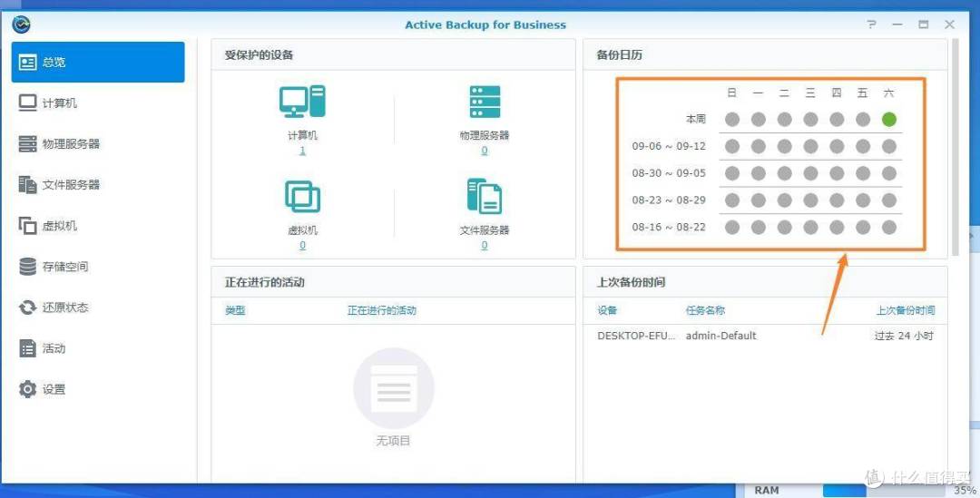This screenshot has width=980, height=498.
Task: Maximize the Active Backup window
Action: click(x=923, y=24)
